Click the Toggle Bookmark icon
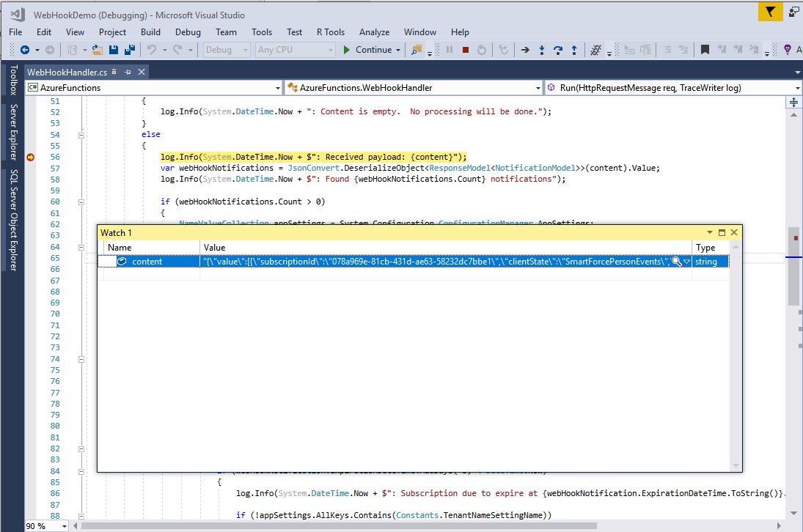This screenshot has width=803, height=532. 705,50
